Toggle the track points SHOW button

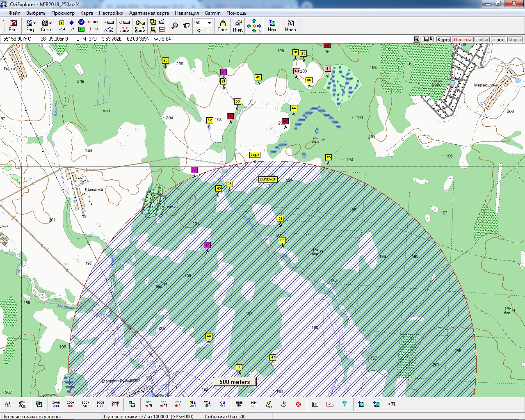point(125,30)
